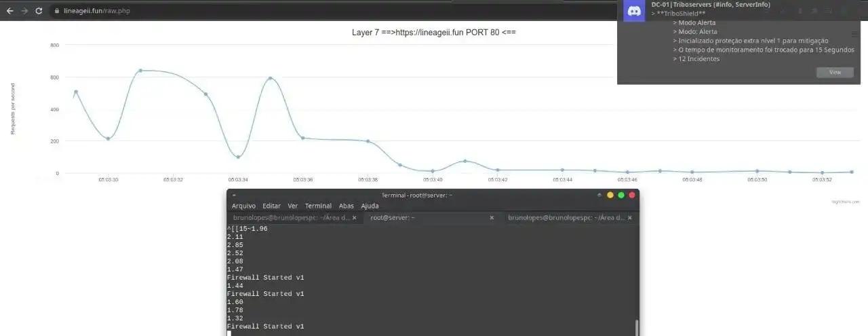Close the first brunolopes terminal tab
The height and width of the screenshot is (336, 868).
[354, 218]
